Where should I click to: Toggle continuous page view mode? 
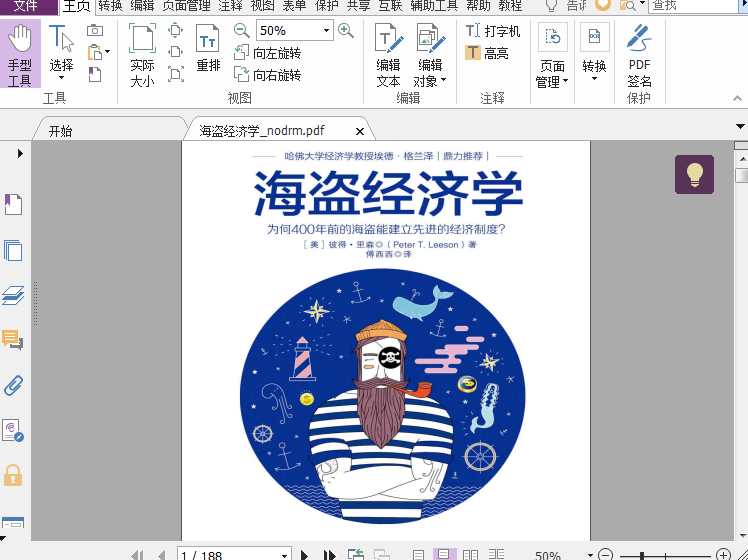click(444, 554)
